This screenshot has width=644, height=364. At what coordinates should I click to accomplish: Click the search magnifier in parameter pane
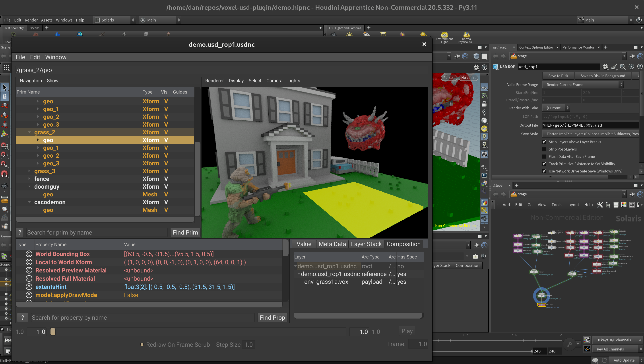(623, 67)
